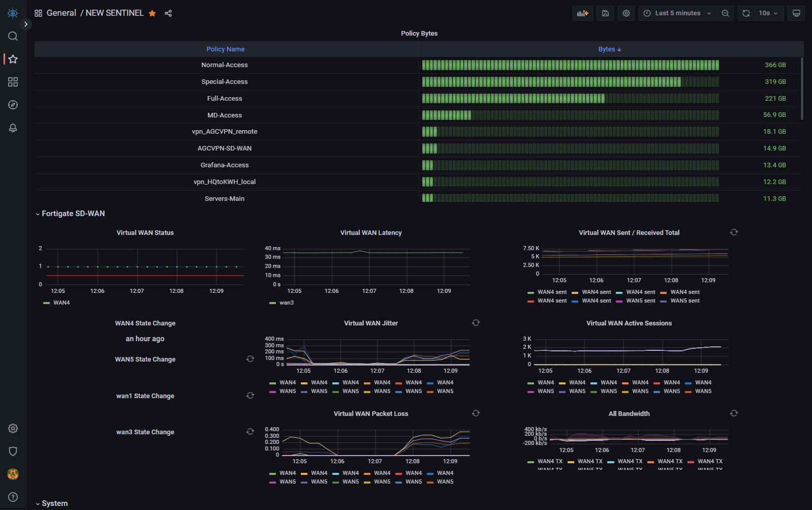Open the 10s refresh interval dropdown
The height and width of the screenshot is (510, 812).
click(x=768, y=13)
